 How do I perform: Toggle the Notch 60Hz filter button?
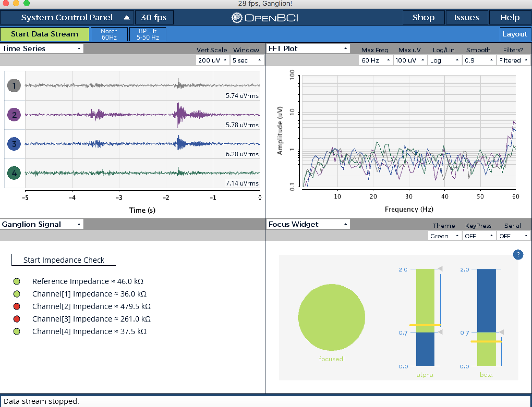pos(109,34)
